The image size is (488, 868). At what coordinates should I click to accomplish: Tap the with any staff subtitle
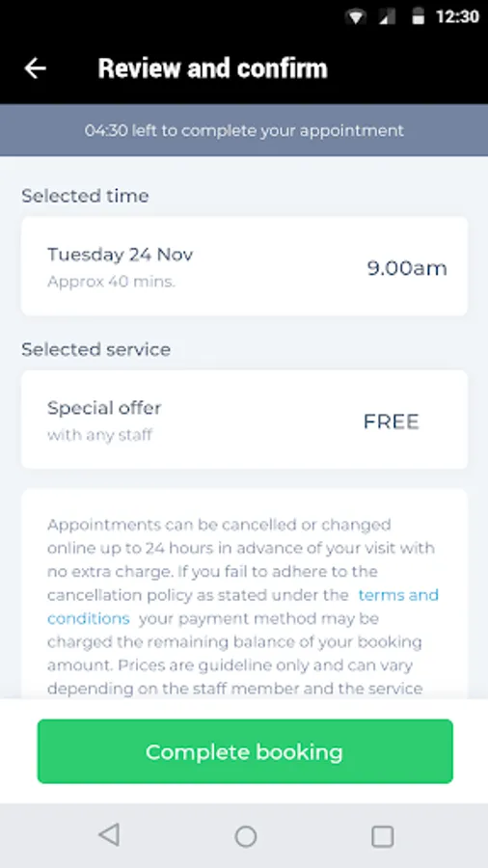coord(99,435)
